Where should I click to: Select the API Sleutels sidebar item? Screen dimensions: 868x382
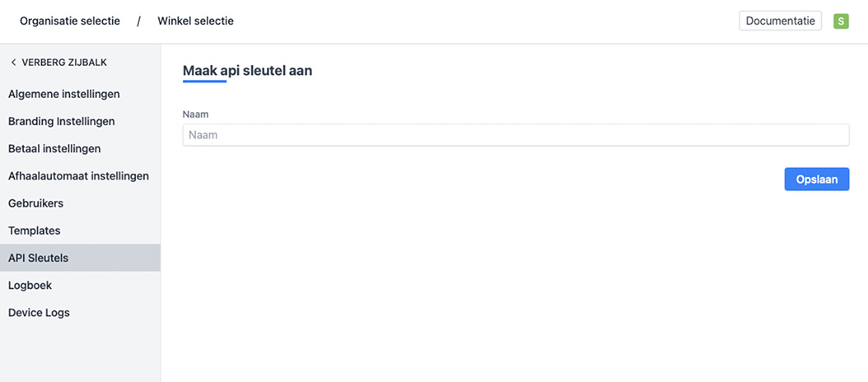(39, 258)
